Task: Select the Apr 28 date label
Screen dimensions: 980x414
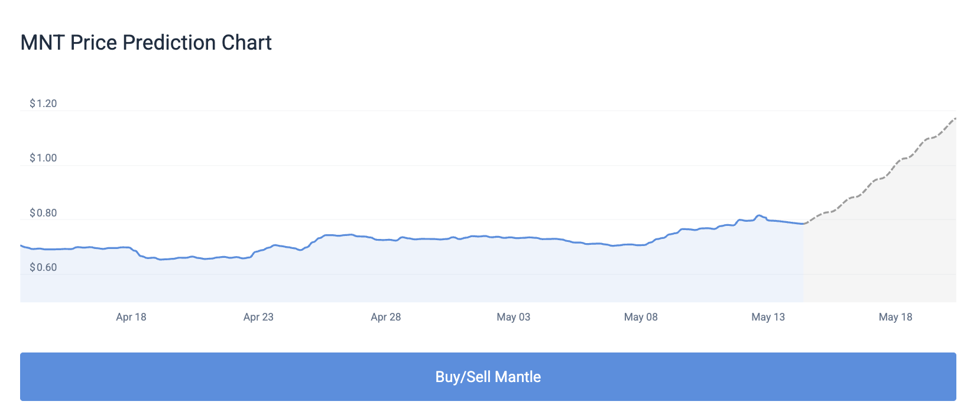Action: [385, 317]
